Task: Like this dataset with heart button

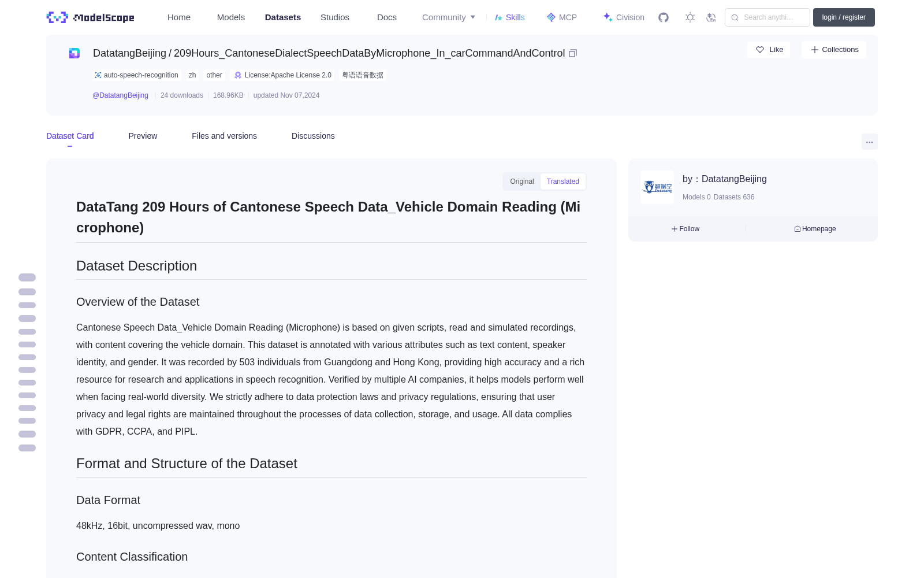Action: 769,50
